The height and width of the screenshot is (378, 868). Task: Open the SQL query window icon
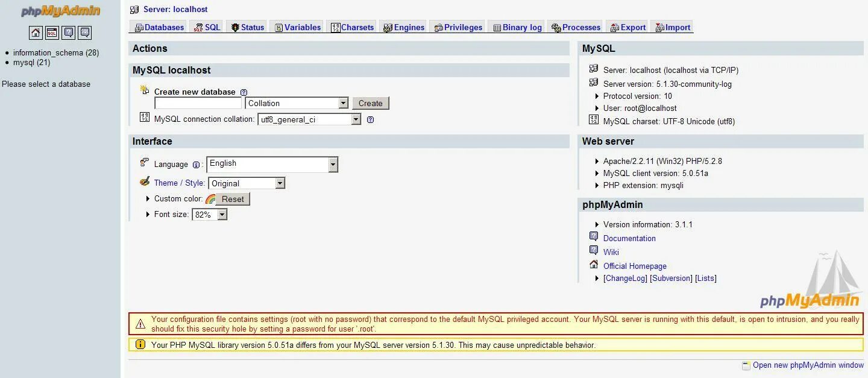[52, 33]
